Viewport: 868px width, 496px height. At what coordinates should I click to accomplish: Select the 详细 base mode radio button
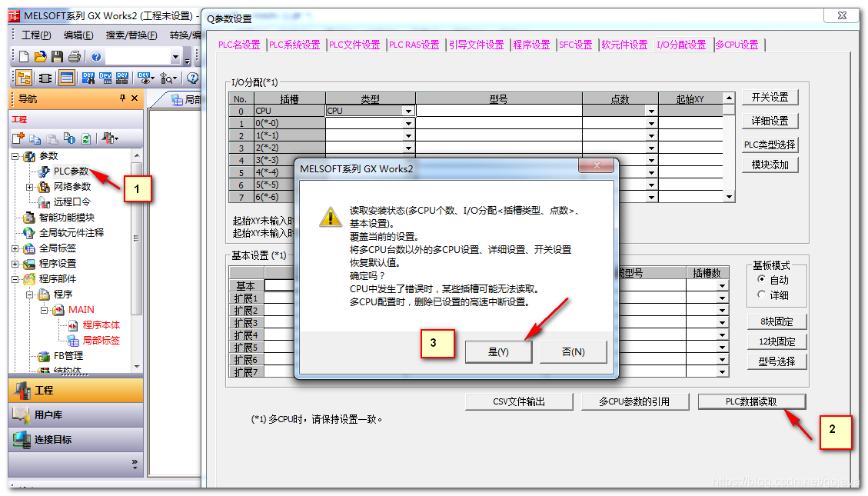point(762,295)
